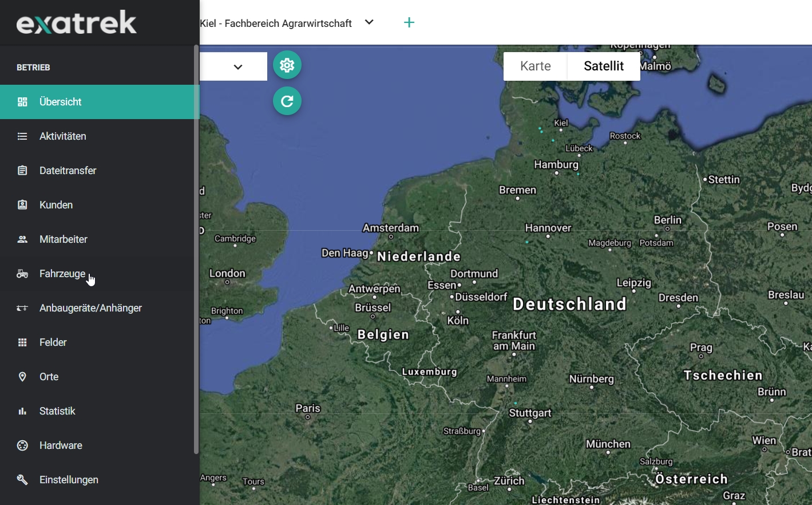Click the Amsterdam label on map
Viewport: 812px width, 505px height.
pos(391,228)
